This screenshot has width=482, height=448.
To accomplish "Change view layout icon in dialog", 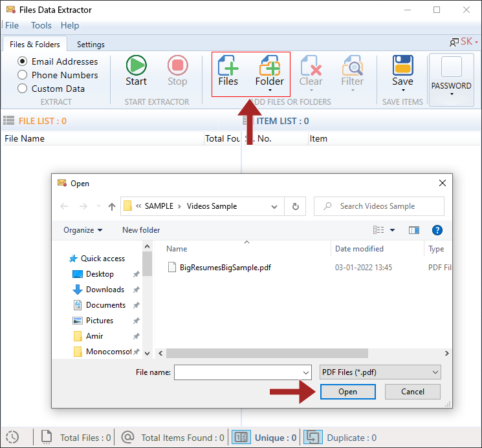I will 378,229.
